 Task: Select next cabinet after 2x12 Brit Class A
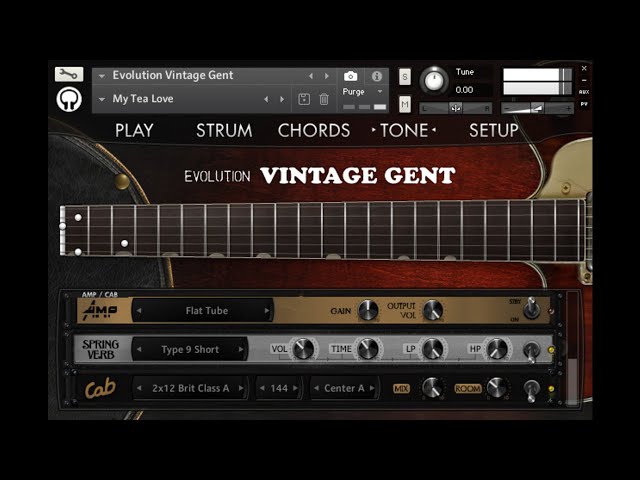pos(241,388)
